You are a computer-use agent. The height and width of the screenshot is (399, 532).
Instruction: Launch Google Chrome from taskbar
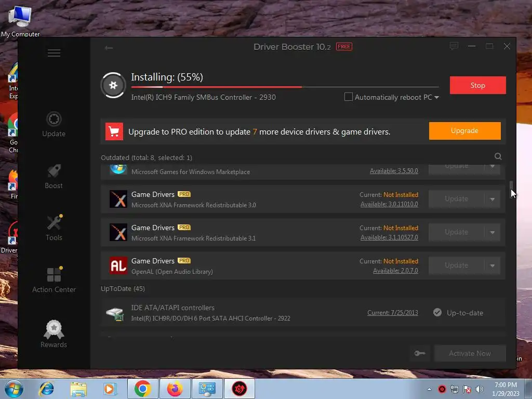coord(142,389)
